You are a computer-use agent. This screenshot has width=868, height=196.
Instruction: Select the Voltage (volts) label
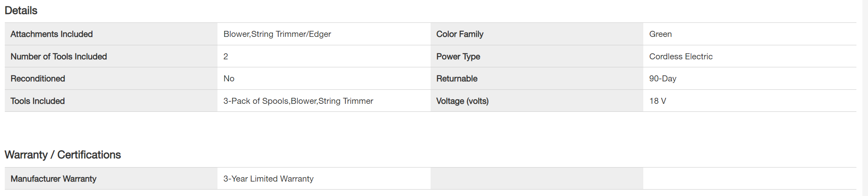[462, 101]
